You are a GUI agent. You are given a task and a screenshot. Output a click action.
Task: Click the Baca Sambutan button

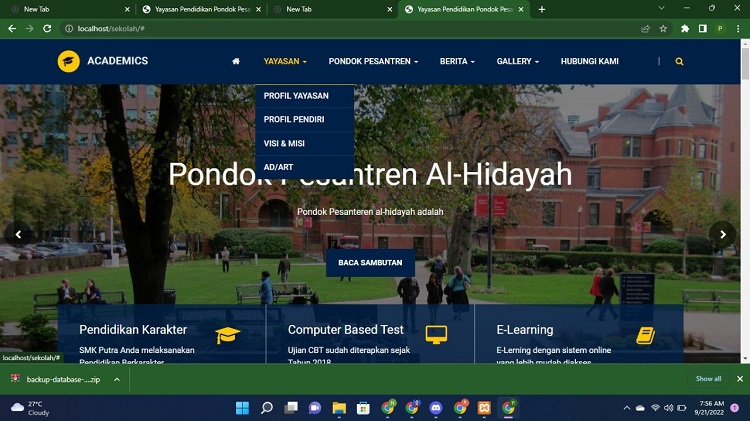pyautogui.click(x=370, y=263)
